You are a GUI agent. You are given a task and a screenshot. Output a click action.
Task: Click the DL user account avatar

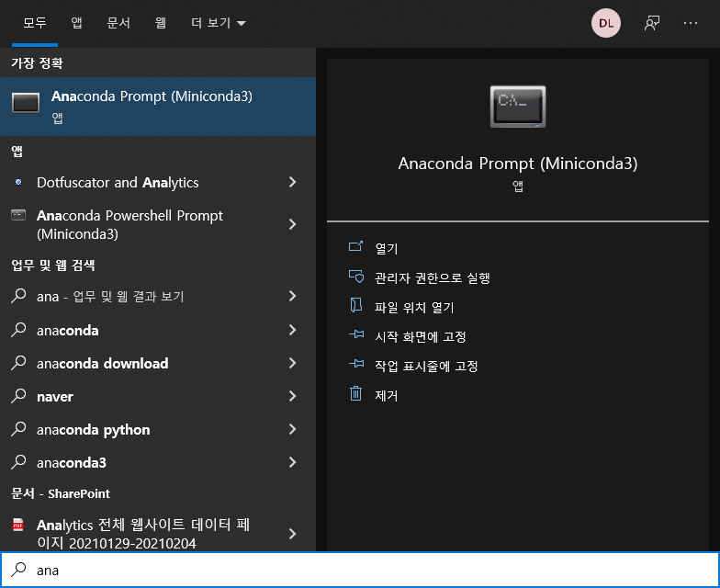606,23
